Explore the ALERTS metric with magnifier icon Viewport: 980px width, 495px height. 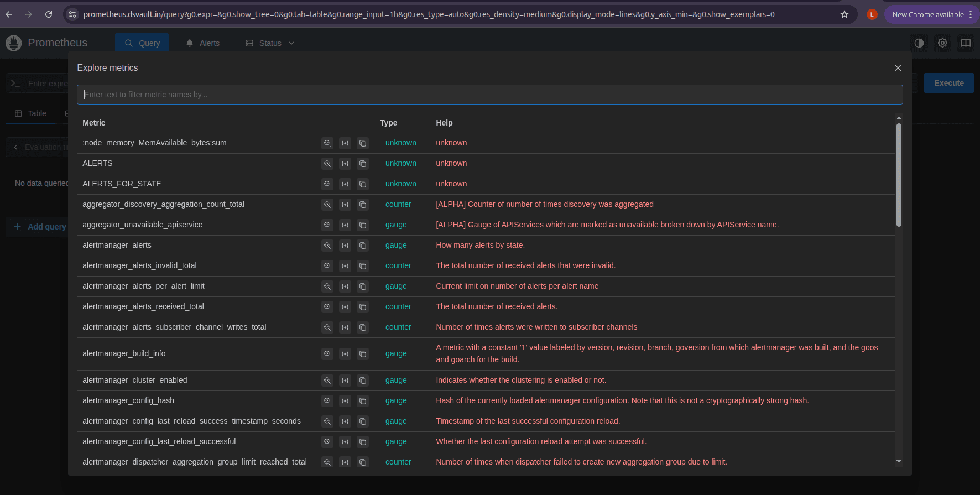click(327, 164)
